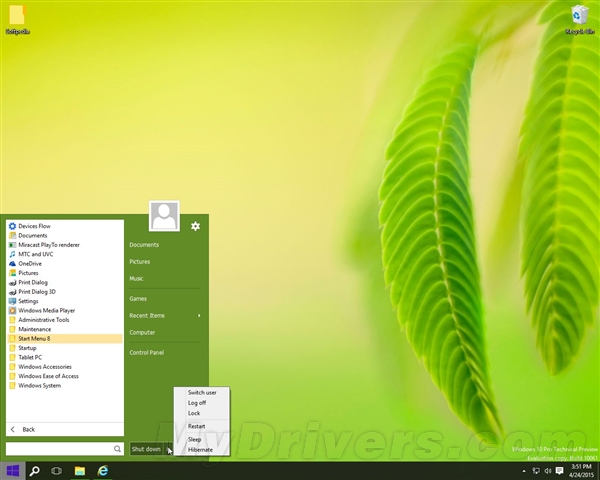Expand the Windows Ease of Access folder
The width and height of the screenshot is (600, 480).
coord(65,376)
